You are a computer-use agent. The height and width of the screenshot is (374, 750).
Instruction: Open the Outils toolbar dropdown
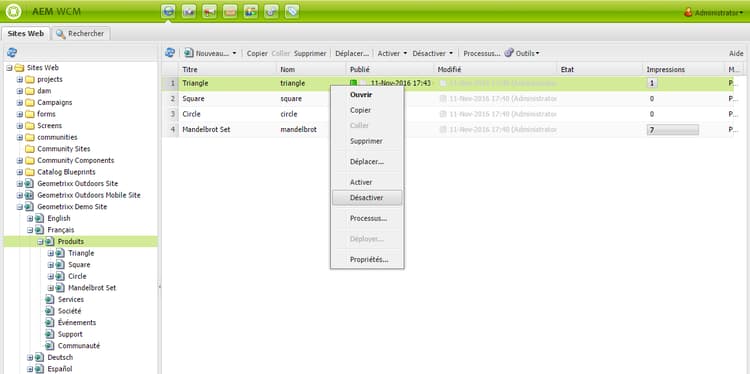[x=522, y=53]
